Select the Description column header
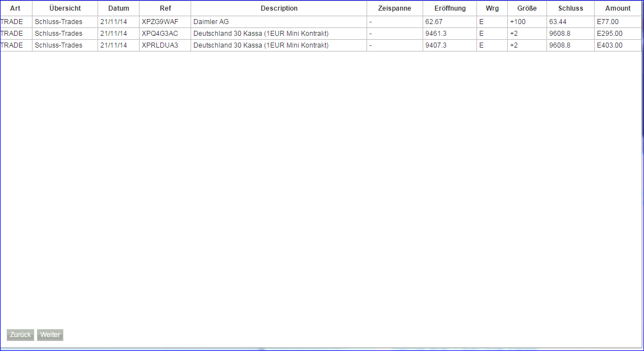644x351 pixels. pyautogui.click(x=279, y=8)
